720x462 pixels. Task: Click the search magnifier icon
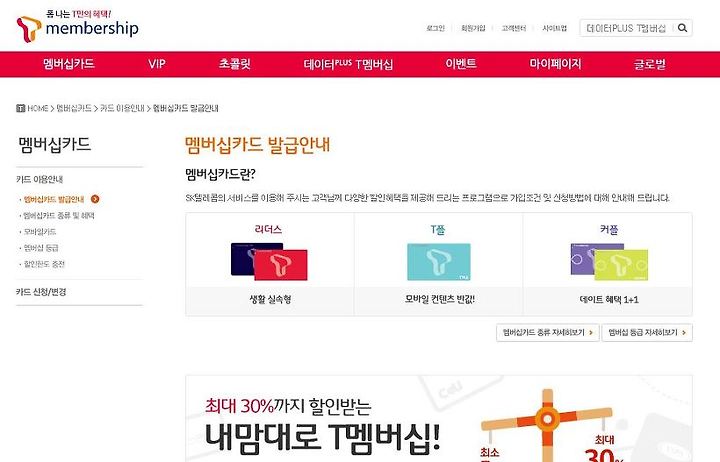[682, 28]
